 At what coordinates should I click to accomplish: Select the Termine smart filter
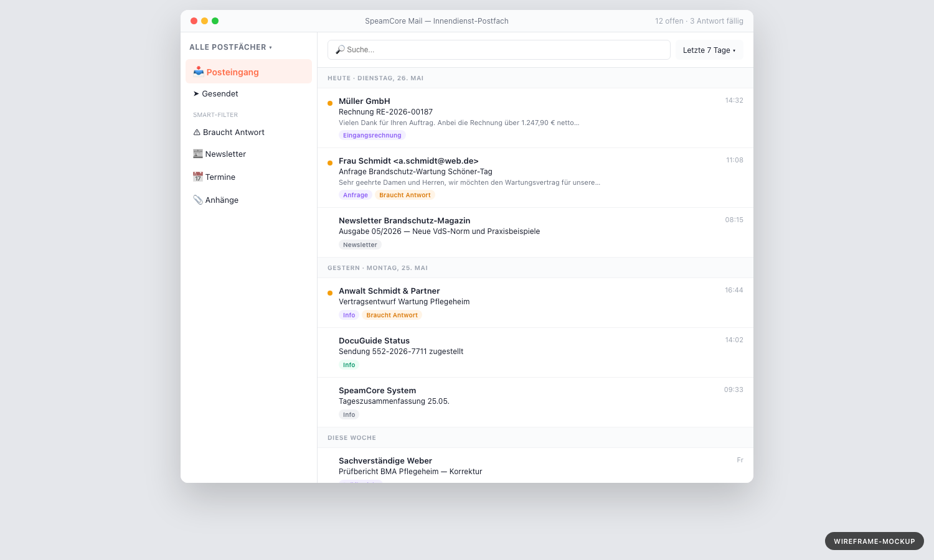tap(248, 177)
